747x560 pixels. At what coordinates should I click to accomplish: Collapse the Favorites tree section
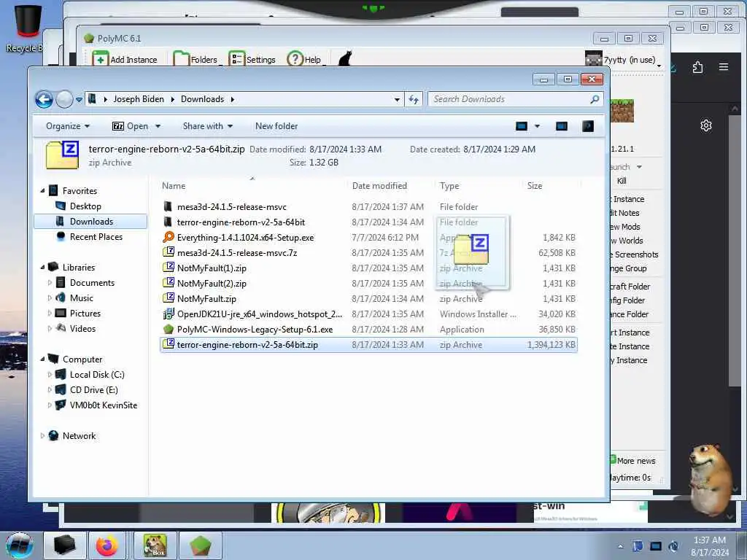click(42, 191)
